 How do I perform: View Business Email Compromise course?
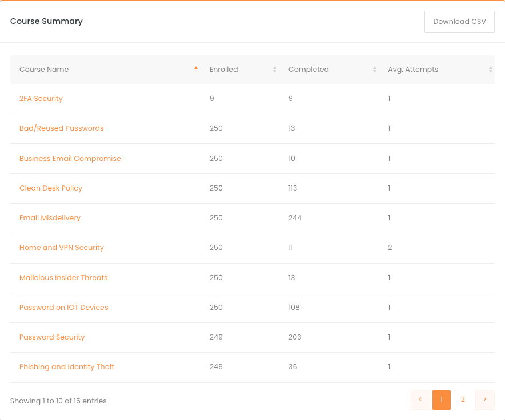click(70, 158)
